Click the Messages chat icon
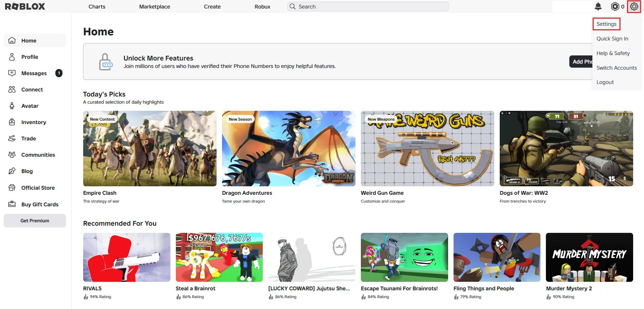The height and width of the screenshot is (309, 644). pyautogui.click(x=12, y=73)
